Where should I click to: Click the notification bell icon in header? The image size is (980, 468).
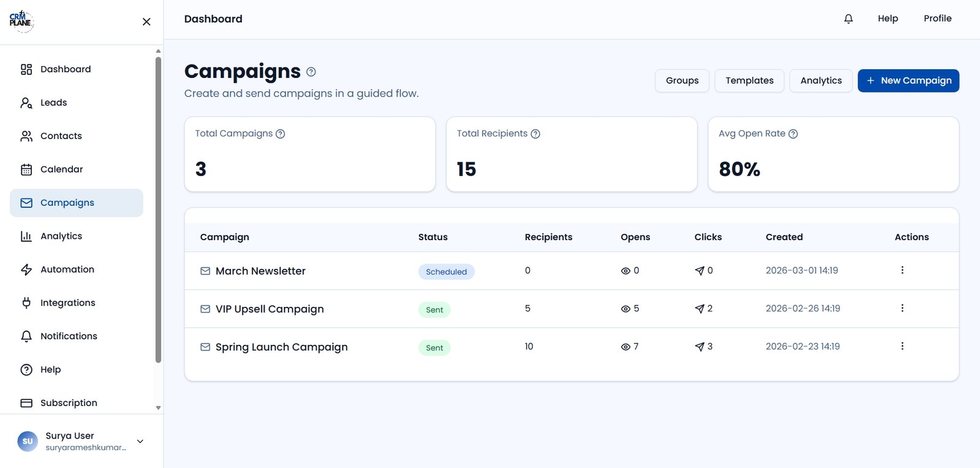848,19
